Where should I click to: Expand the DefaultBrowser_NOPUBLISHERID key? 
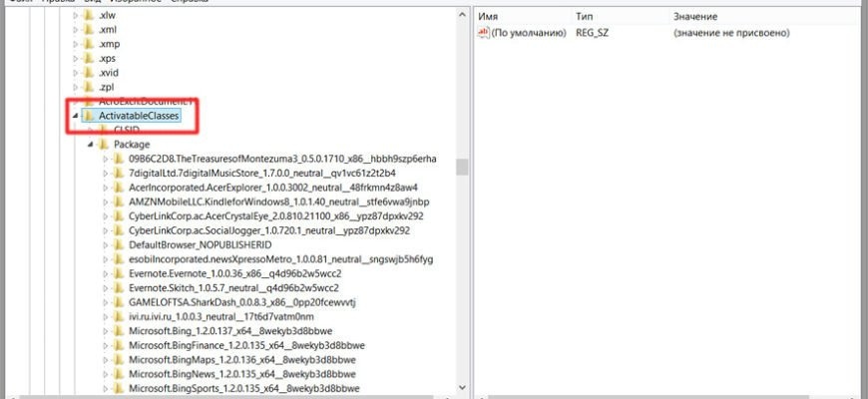pyautogui.click(x=106, y=245)
